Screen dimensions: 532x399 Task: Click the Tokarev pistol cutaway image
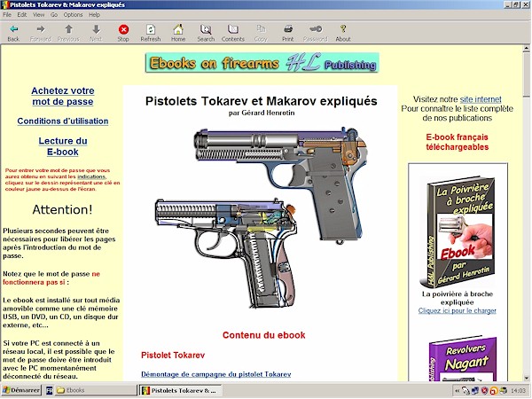(x=279, y=185)
